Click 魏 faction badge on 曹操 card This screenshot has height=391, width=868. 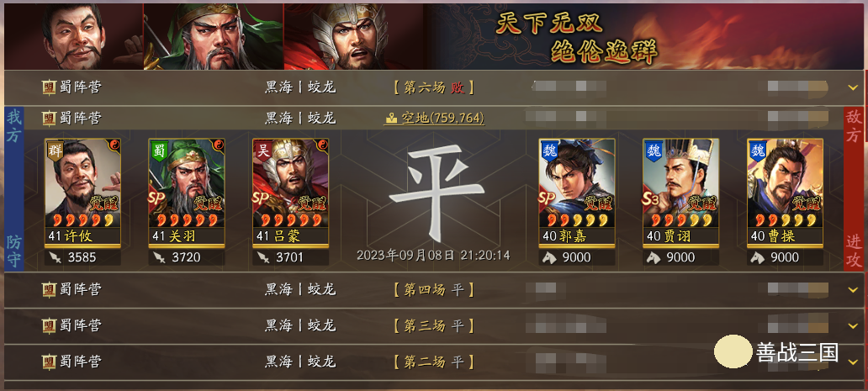[757, 150]
